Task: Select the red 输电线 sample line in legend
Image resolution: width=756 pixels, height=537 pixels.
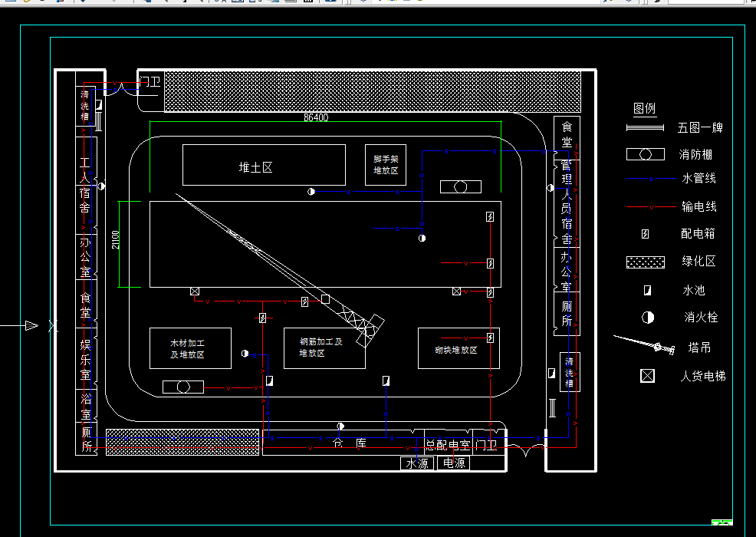Action: [652, 207]
